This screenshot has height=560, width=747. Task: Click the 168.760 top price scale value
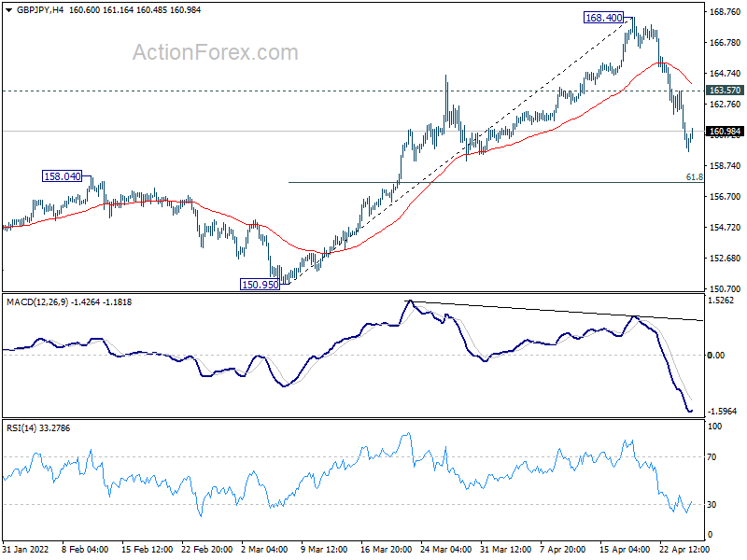pyautogui.click(x=726, y=12)
